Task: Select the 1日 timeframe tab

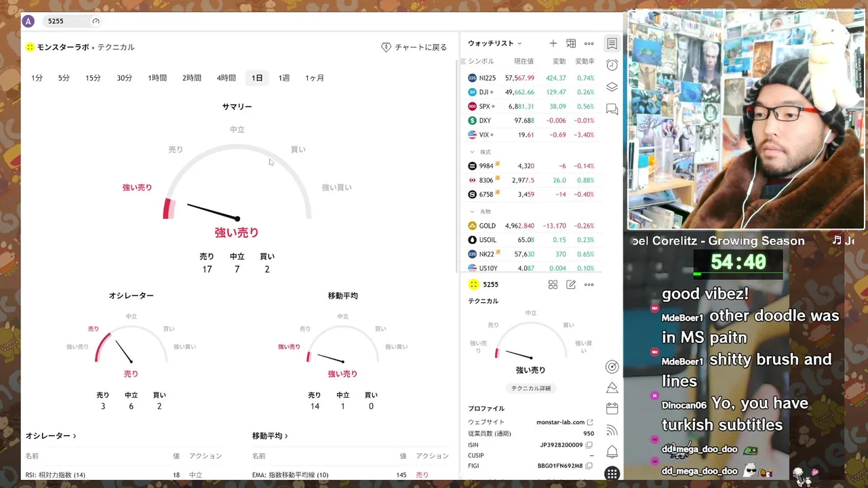Action: point(257,78)
